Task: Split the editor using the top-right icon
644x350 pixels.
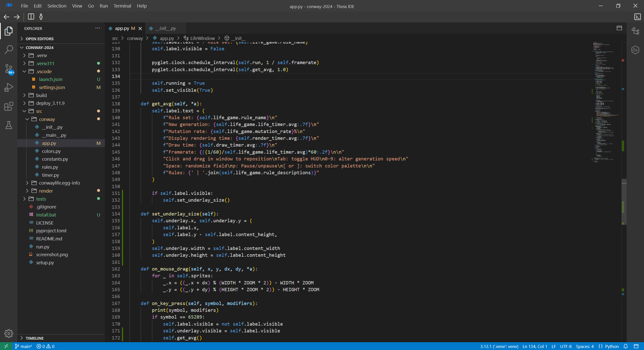Action: coord(619,28)
